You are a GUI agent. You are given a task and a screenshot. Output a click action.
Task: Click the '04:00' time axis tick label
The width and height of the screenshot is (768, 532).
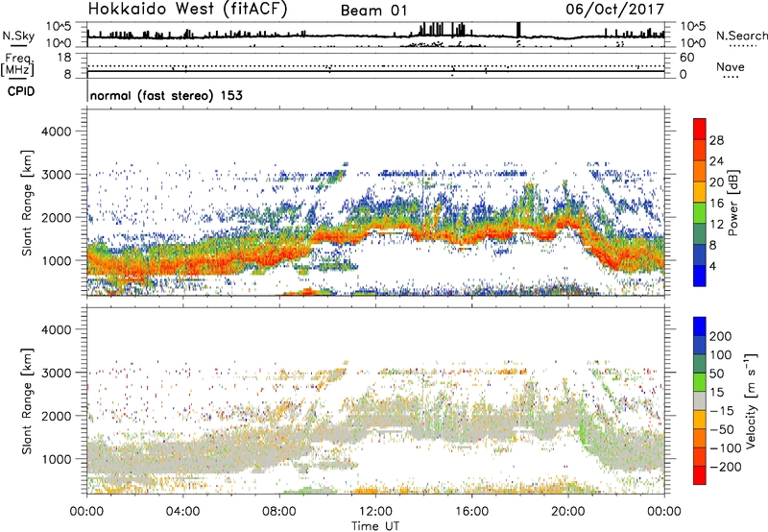click(x=182, y=512)
